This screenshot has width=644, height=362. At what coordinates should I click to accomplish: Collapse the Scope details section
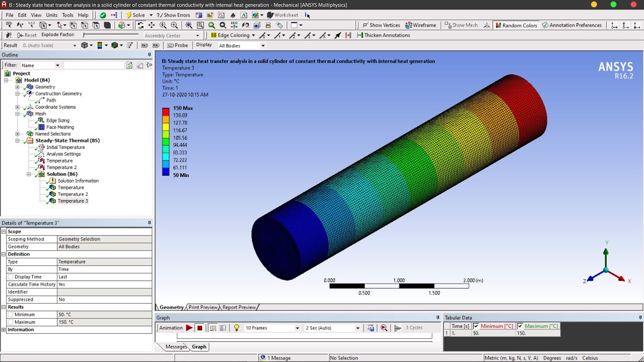[4, 232]
